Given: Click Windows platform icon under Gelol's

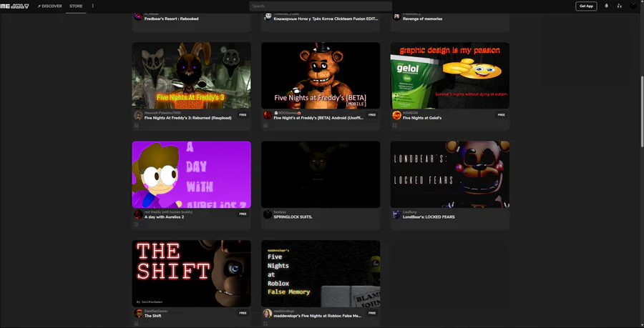Looking at the screenshot, I should 395,126.
